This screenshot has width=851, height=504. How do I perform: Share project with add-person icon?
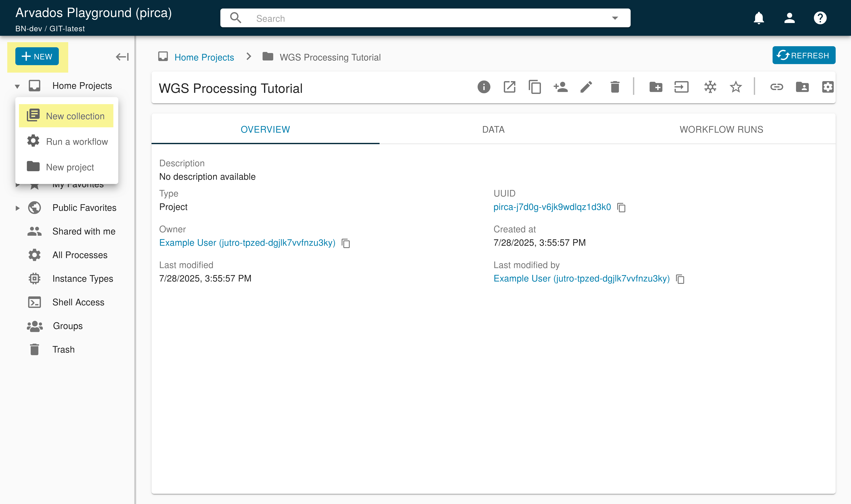tap(561, 87)
